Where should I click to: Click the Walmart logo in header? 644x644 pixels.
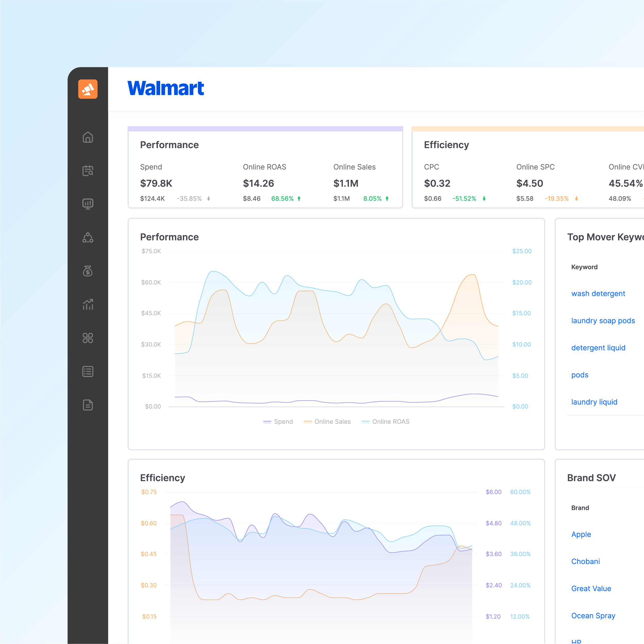[x=166, y=89]
